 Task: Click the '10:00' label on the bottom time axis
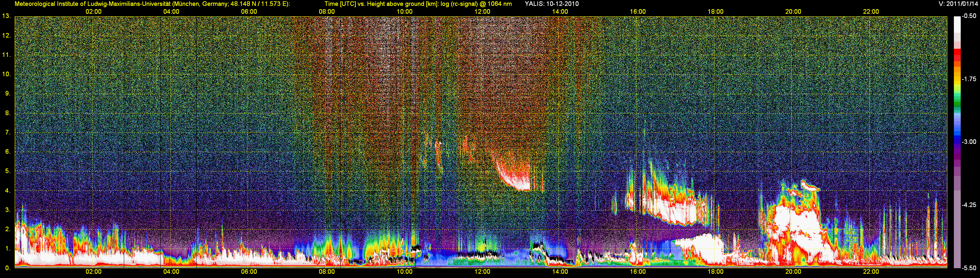coord(404,272)
